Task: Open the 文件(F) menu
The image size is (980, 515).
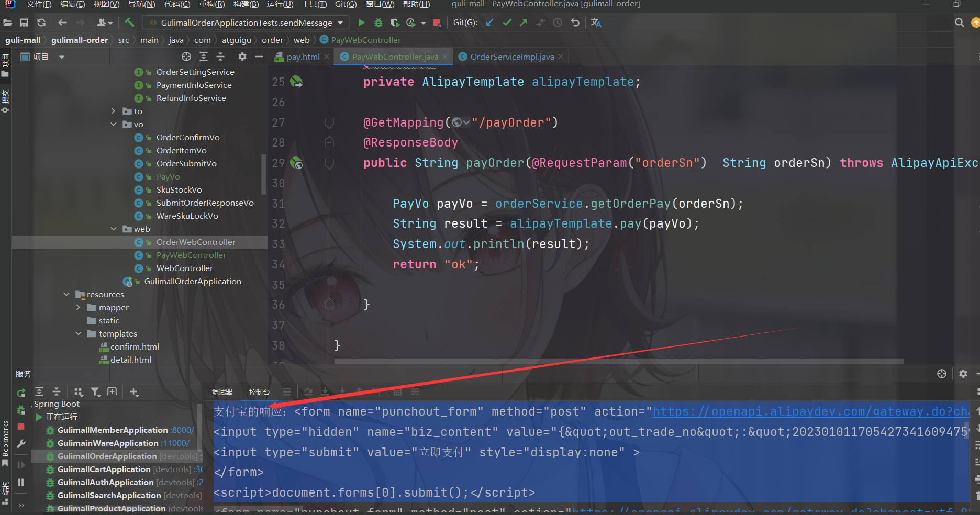Action: pyautogui.click(x=39, y=4)
